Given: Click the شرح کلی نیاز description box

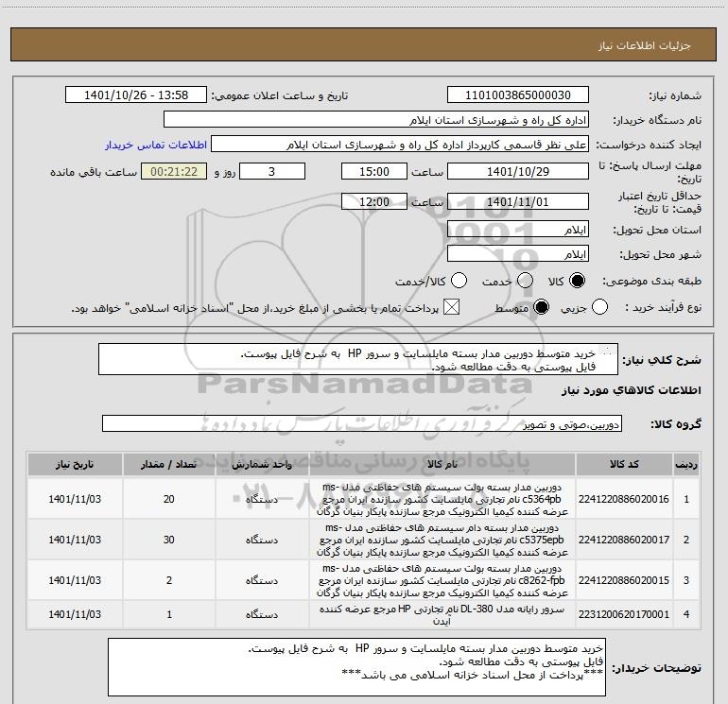Looking at the screenshot, I should click(x=358, y=360).
